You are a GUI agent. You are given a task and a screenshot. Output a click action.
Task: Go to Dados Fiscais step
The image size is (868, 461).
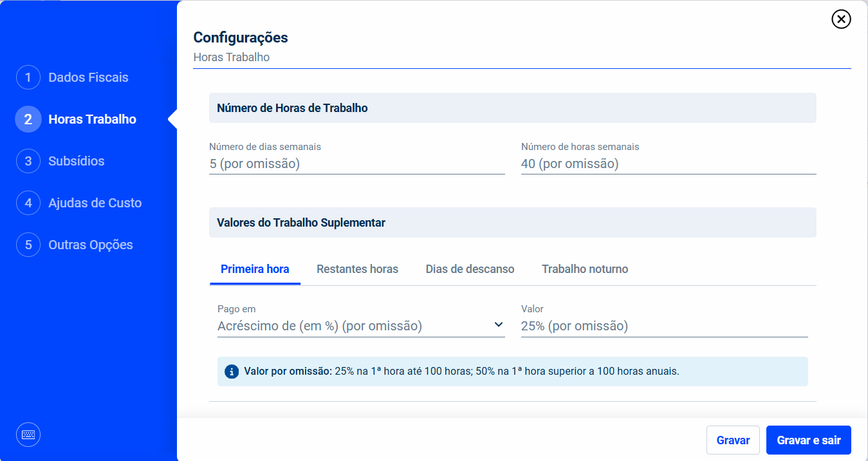(88, 77)
